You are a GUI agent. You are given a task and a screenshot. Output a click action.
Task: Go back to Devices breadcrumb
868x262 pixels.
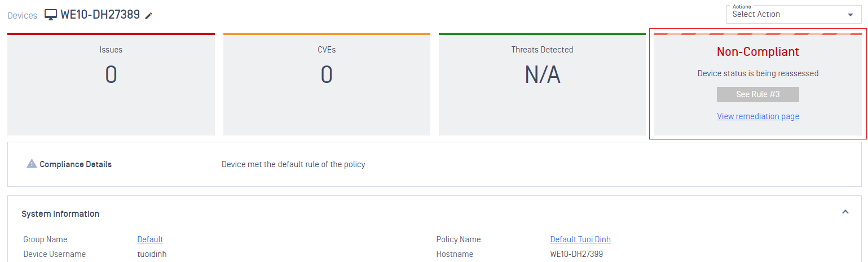(x=22, y=16)
